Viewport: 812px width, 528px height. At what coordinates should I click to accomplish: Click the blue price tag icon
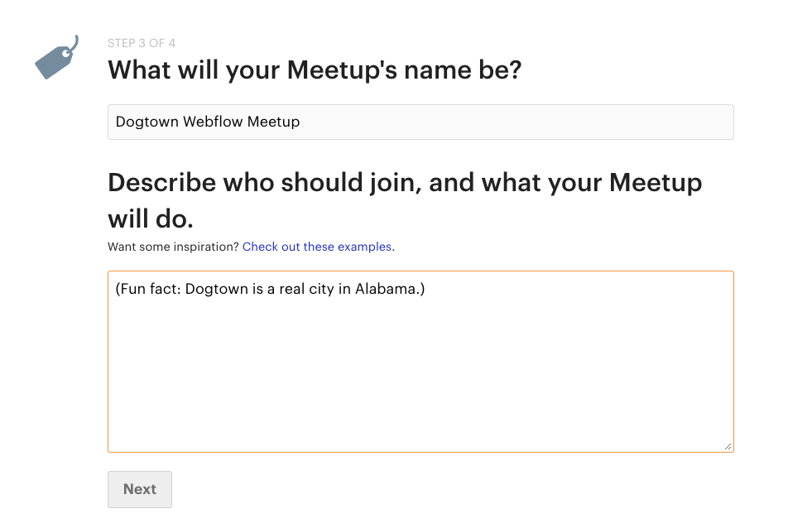tap(57, 57)
